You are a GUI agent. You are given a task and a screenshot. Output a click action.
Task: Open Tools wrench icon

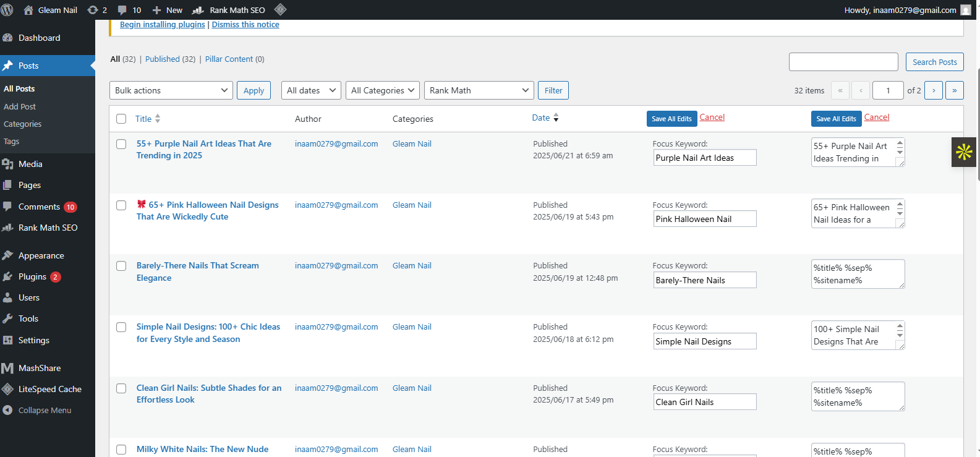[x=7, y=318]
